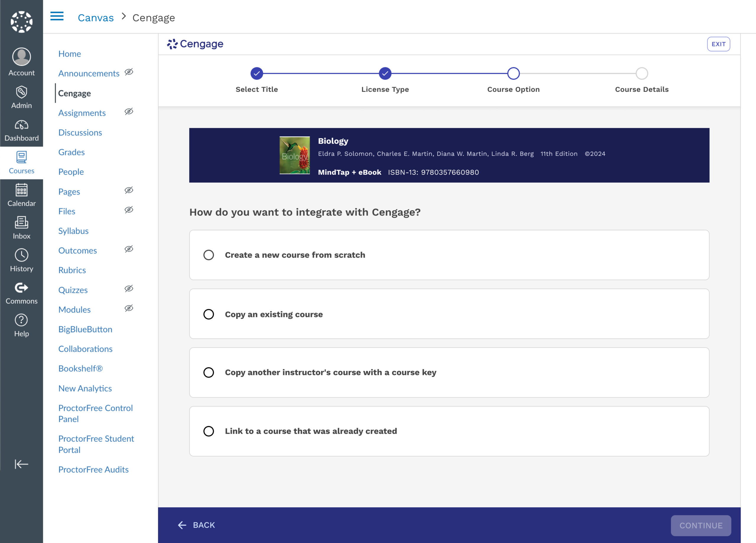Screen dimensions: 756x543
Task: Open the Inbox icon
Action: (x=21, y=222)
